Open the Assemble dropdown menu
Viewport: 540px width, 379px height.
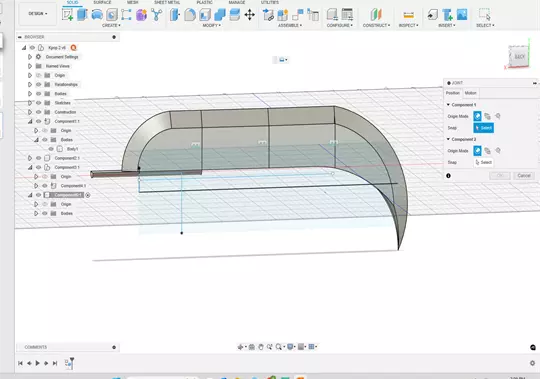[x=290, y=25]
